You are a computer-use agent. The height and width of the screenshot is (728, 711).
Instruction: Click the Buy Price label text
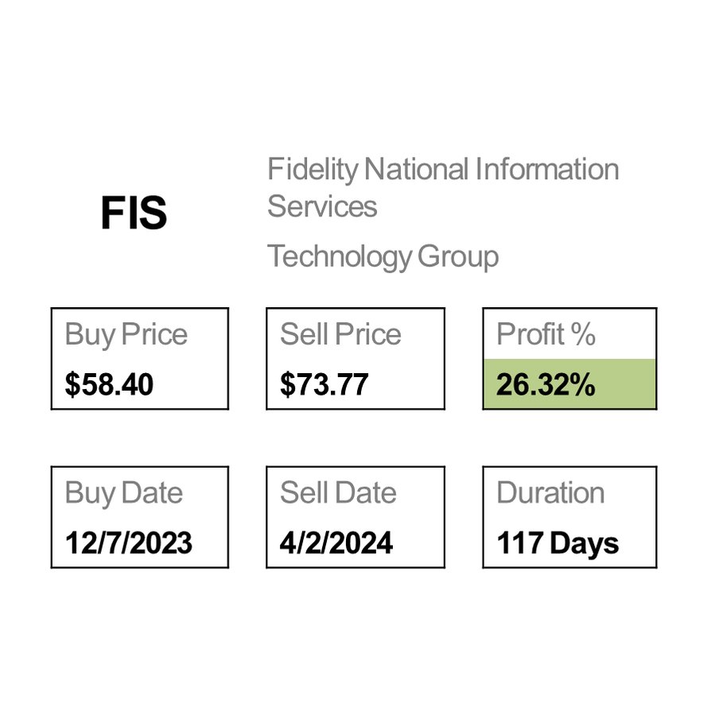coord(126,334)
